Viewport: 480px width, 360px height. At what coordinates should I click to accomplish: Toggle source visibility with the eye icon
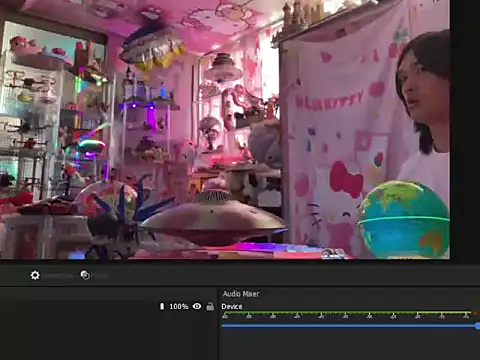(x=197, y=306)
